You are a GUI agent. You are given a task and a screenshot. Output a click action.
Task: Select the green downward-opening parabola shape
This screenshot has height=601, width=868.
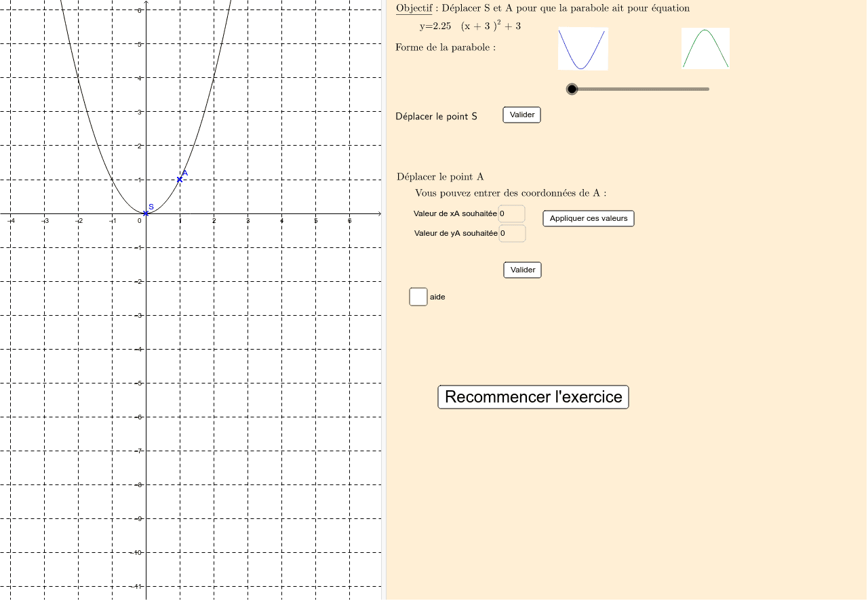[705, 48]
